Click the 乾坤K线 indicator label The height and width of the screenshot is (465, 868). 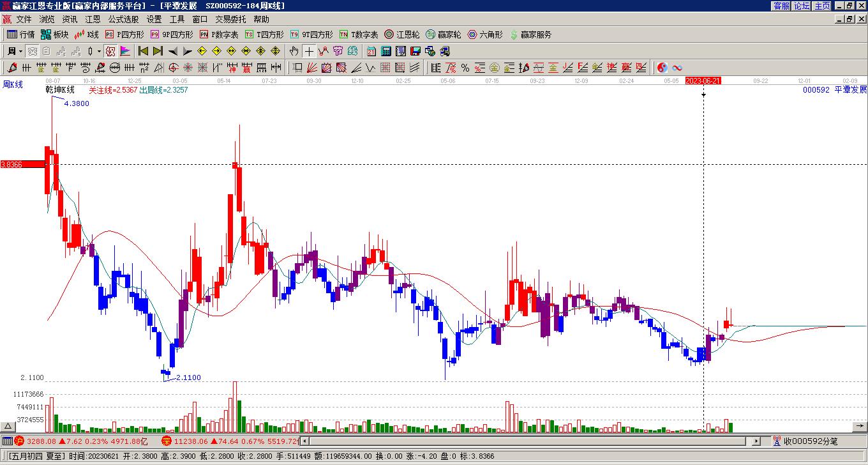(60, 90)
